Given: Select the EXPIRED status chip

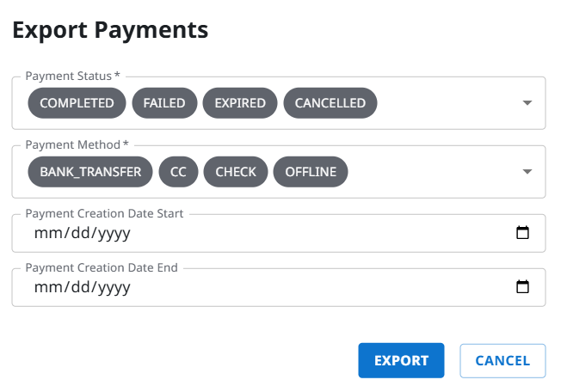Looking at the screenshot, I should click(240, 103).
